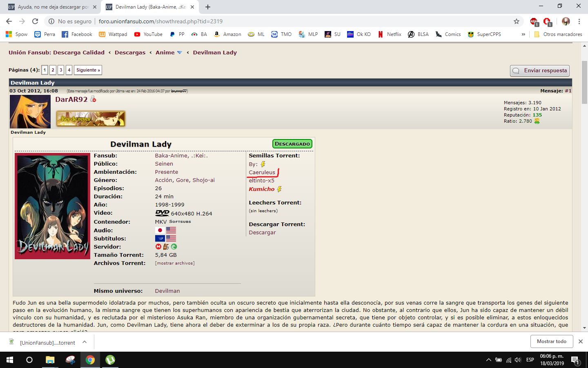Open the Spow bookmark
Image resolution: width=588 pixels, height=368 pixels.
(x=17, y=34)
